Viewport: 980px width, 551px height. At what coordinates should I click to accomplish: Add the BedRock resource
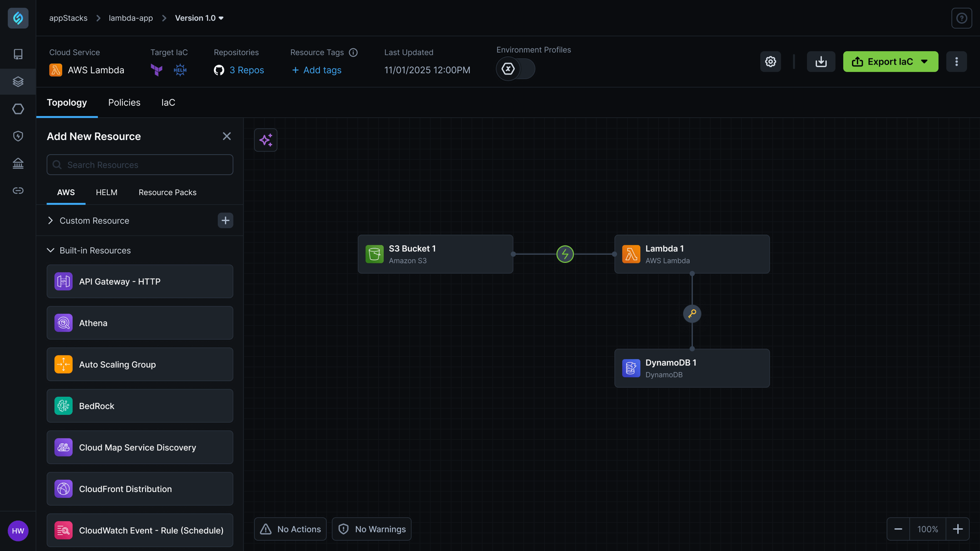[140, 406]
